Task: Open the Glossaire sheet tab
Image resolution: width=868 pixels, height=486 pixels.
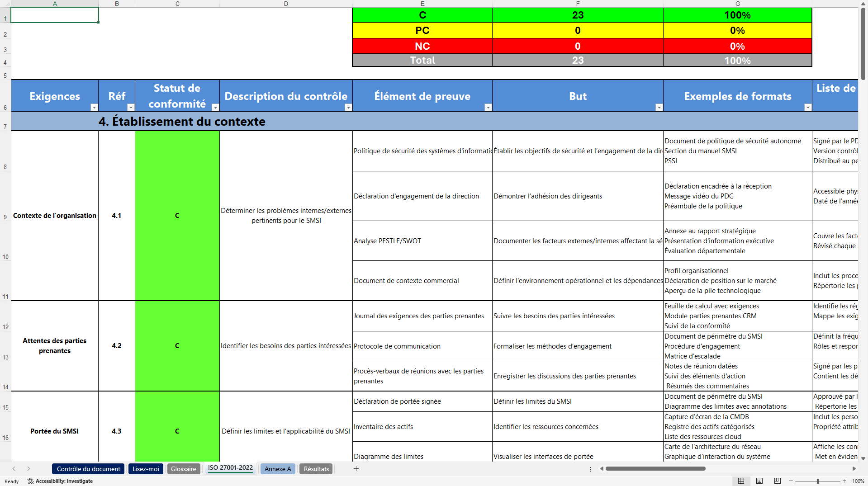Action: pyautogui.click(x=184, y=469)
